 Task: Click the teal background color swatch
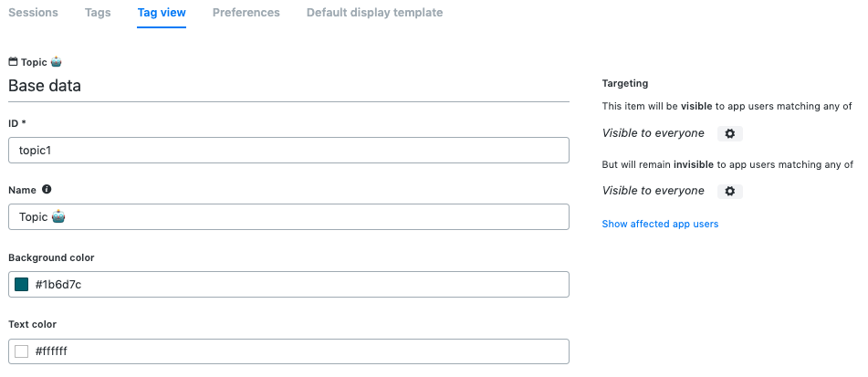[22, 285]
